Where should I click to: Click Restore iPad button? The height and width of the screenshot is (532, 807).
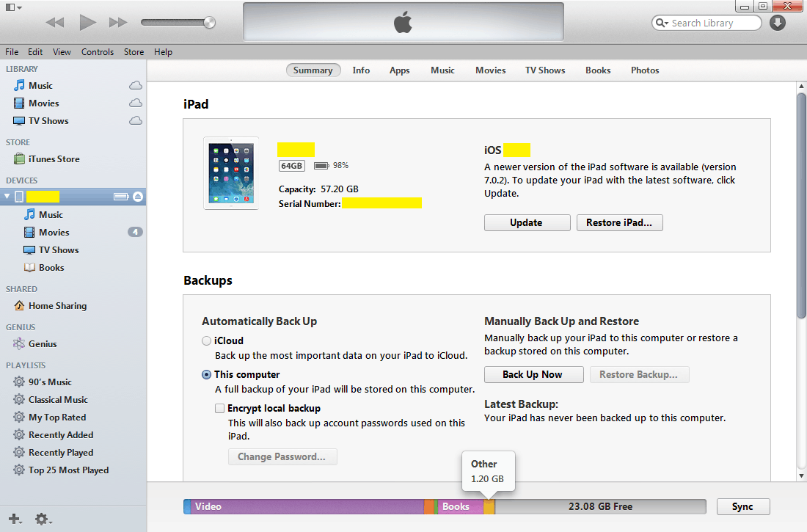point(620,222)
